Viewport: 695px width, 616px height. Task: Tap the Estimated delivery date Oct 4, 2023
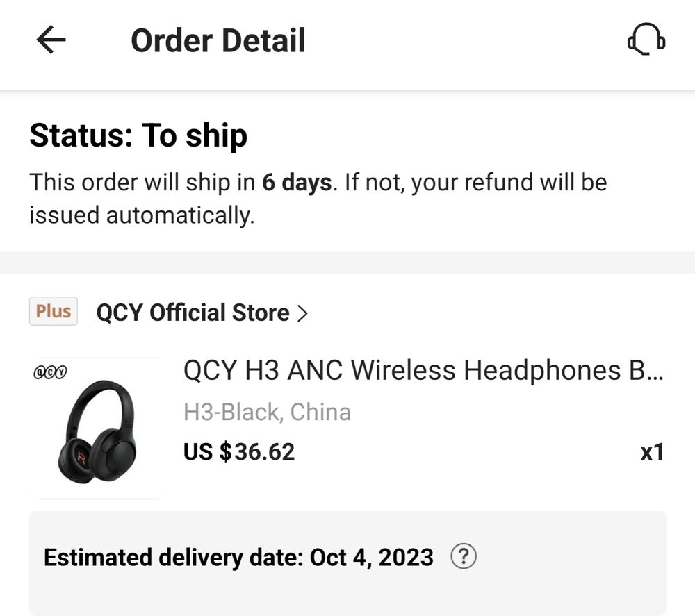click(x=238, y=557)
